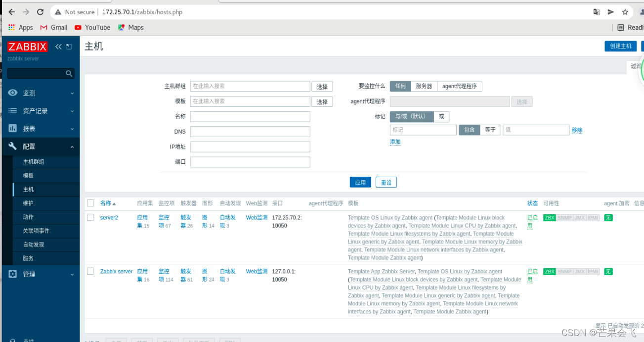
Task: Open the Gmail bookmark
Action: click(x=54, y=27)
